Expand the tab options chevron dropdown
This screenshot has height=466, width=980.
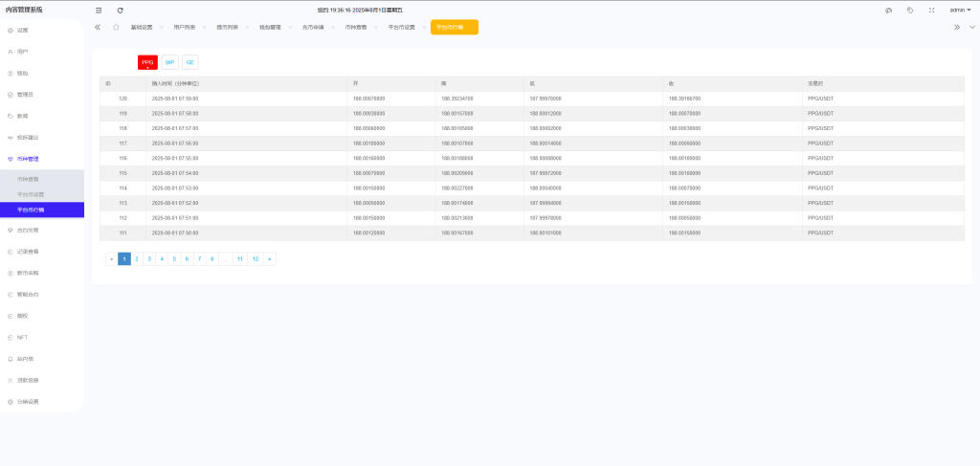[972, 27]
